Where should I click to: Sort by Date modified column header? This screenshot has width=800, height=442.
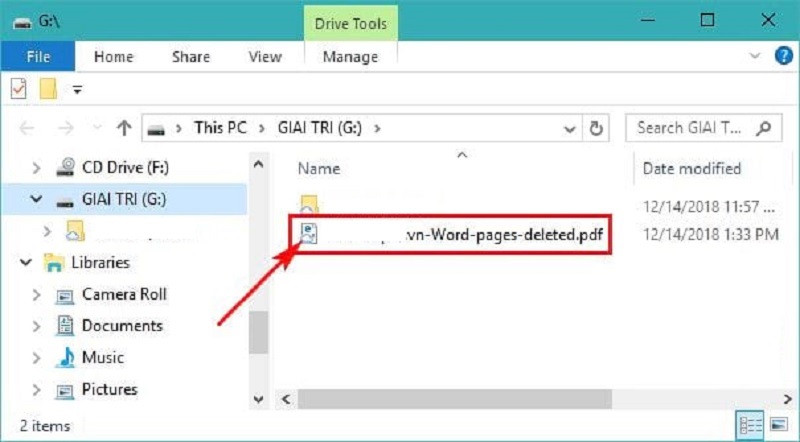tap(692, 168)
